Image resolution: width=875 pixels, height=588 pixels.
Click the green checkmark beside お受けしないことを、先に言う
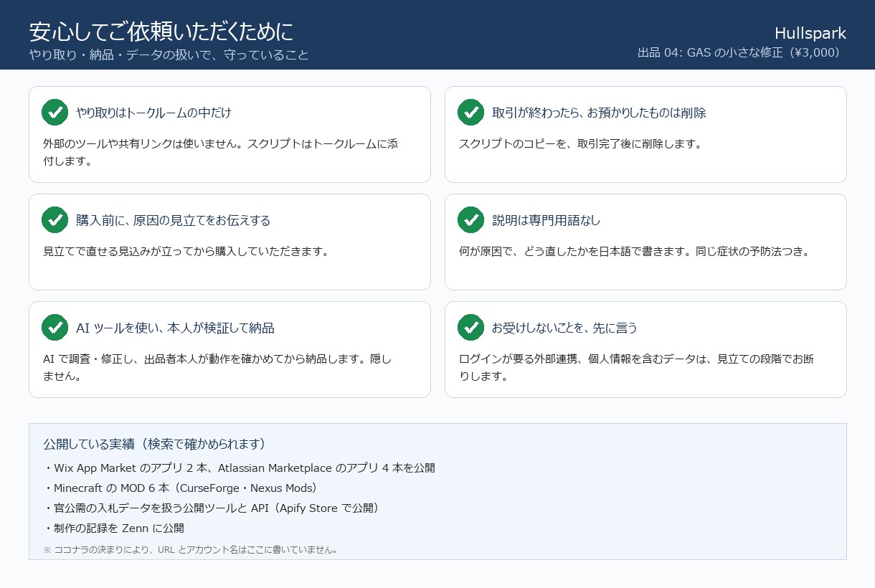470,327
